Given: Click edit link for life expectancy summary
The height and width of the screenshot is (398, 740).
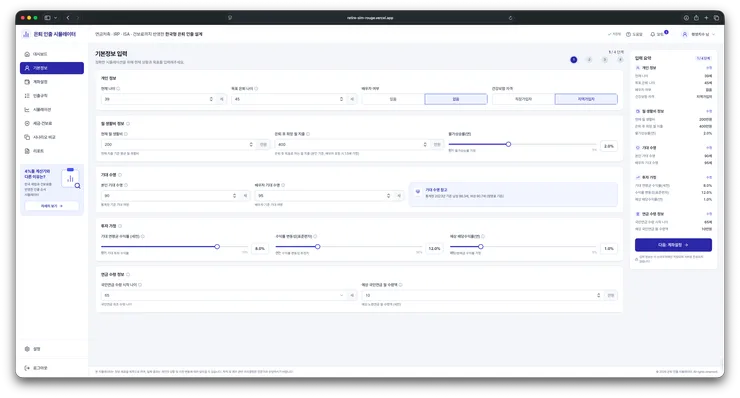Looking at the screenshot, I should pos(708,148).
